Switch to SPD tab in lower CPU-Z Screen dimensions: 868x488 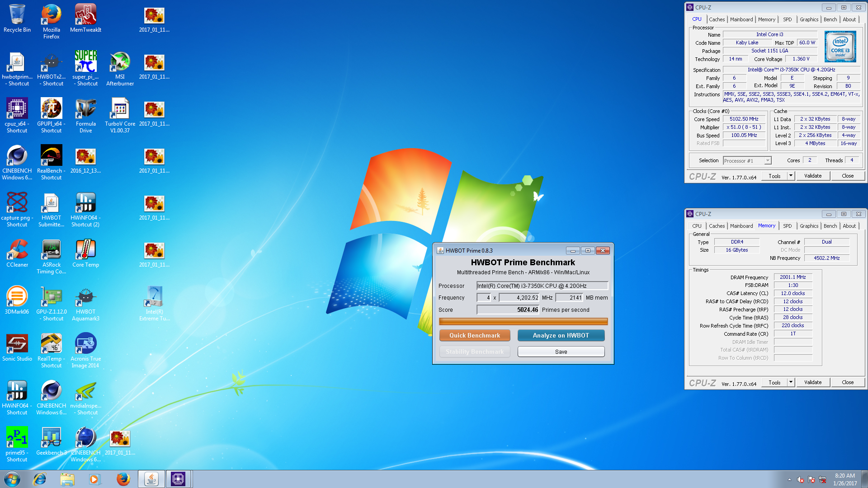click(x=787, y=226)
